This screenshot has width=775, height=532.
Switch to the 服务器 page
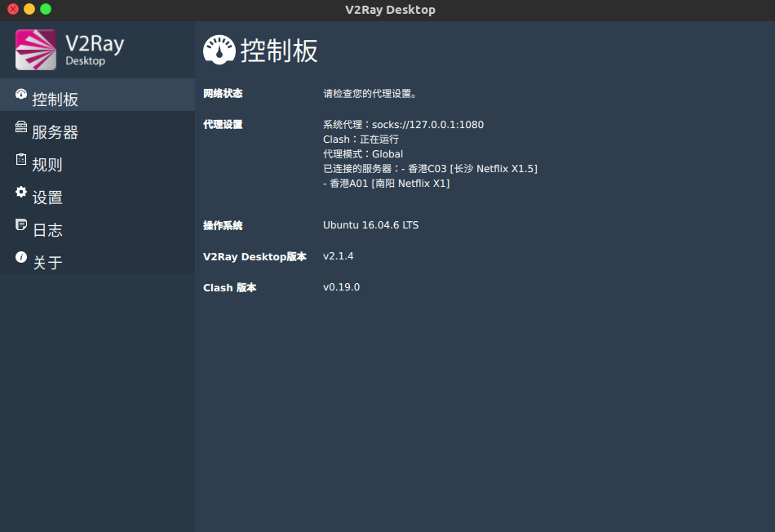(x=97, y=127)
